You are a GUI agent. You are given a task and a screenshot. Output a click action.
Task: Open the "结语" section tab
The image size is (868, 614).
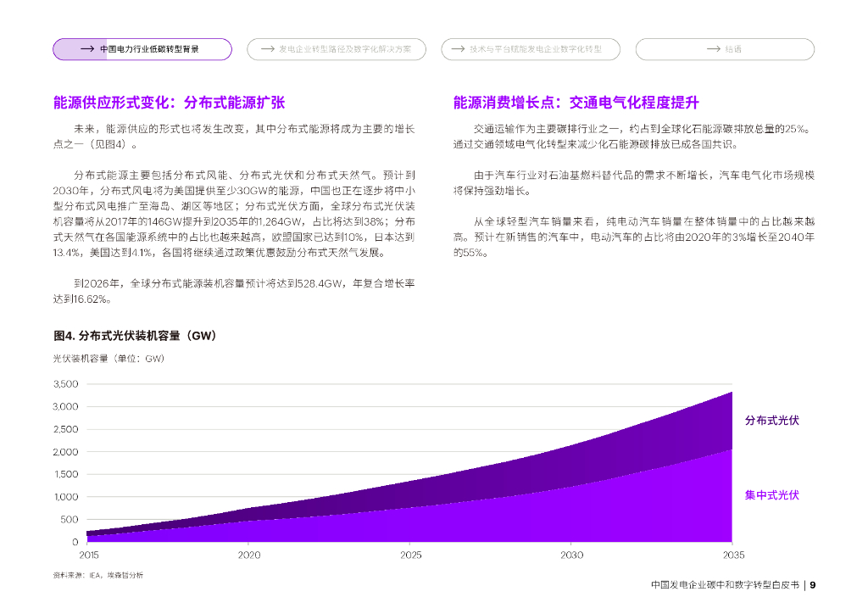coord(725,49)
